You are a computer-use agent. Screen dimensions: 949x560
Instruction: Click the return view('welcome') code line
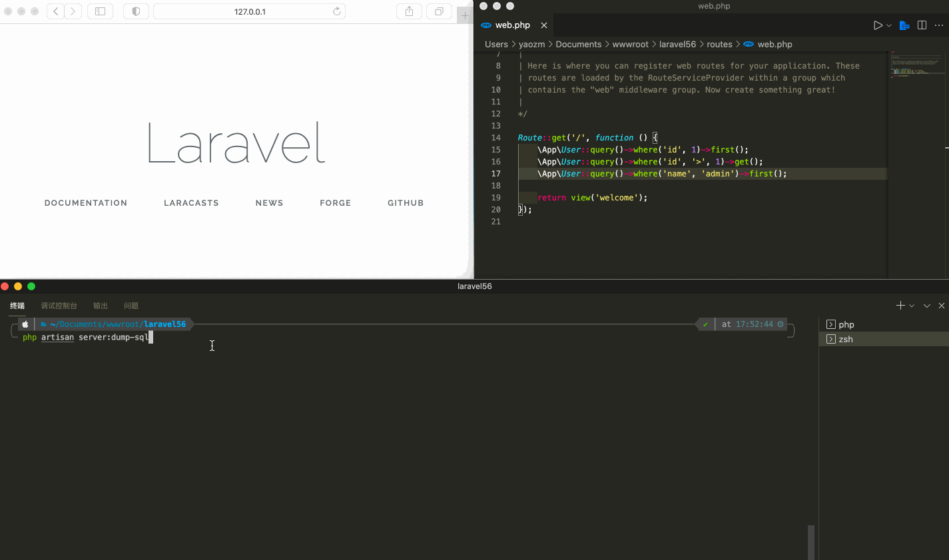(593, 198)
